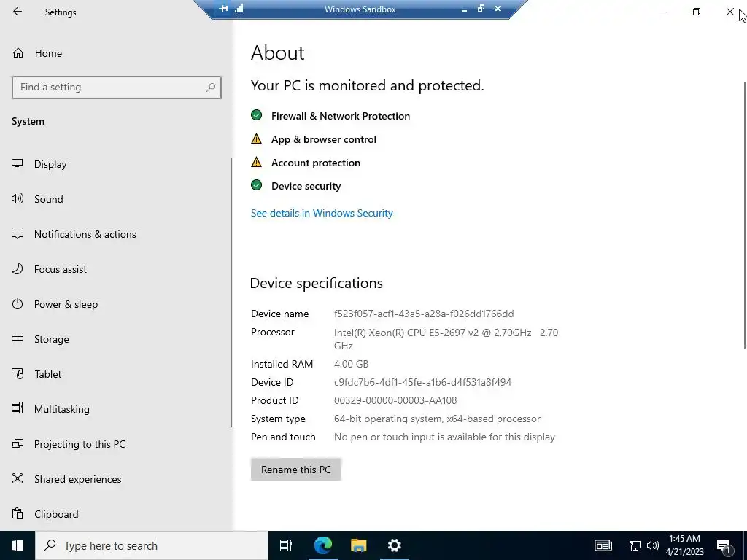Select the Product ID value 00329-00000-00003-AA108
747x560 pixels.
pos(395,400)
